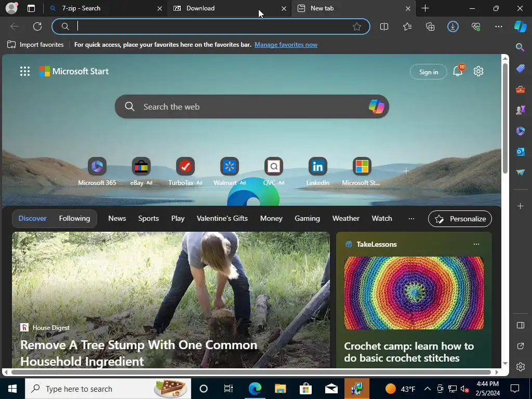Open Remove A Tree Stump article
532x399 pixels.
pyautogui.click(x=139, y=353)
